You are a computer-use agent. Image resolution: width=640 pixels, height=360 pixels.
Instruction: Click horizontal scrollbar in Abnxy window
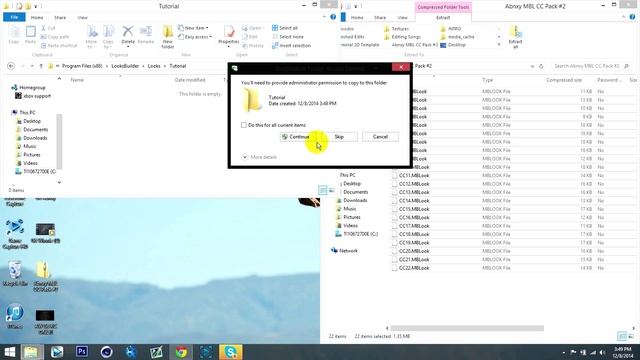467,328
